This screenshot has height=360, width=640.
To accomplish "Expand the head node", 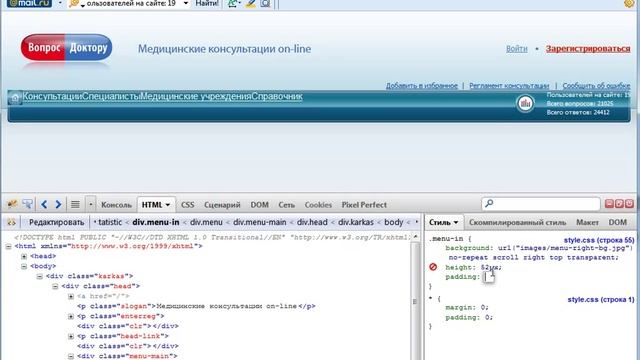I will point(24,256).
